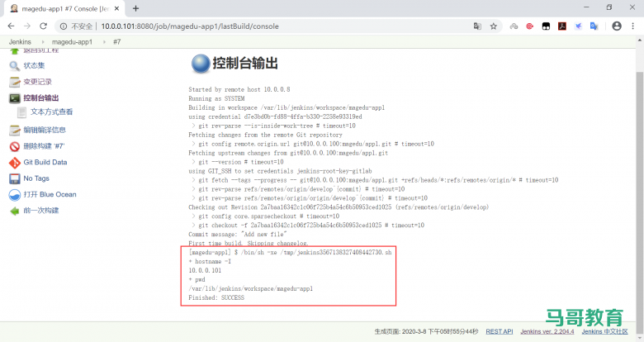Click the '+ pwd' console line
The image size is (644, 342).
(x=197, y=279)
